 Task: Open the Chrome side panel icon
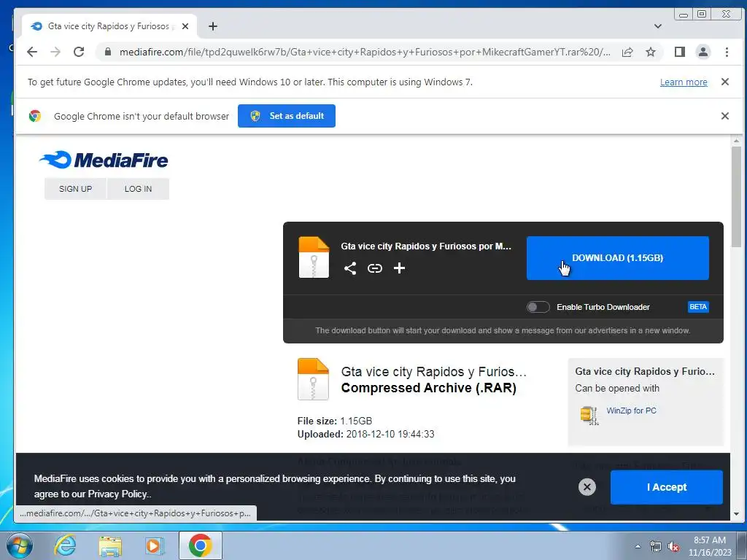click(680, 52)
